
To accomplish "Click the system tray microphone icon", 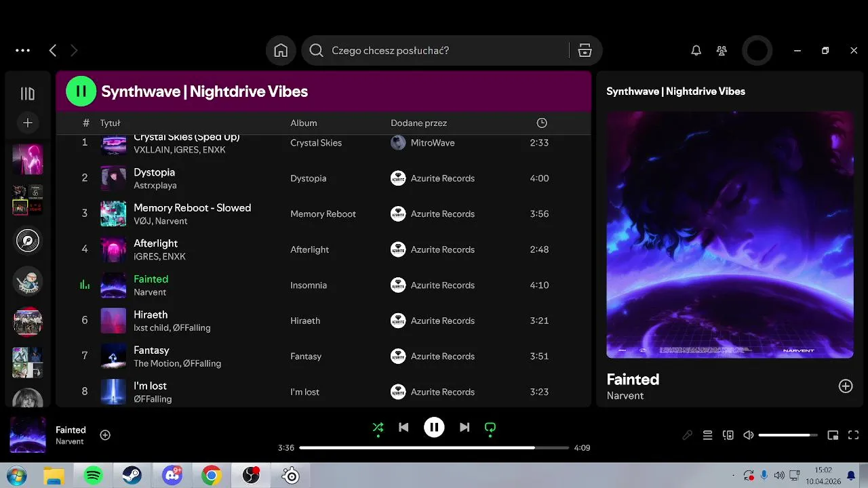I will (x=764, y=475).
